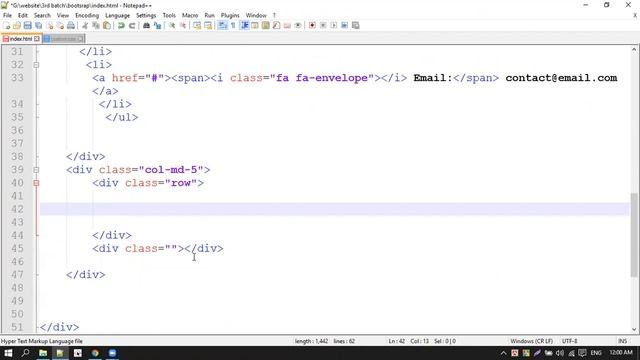The width and height of the screenshot is (640, 360).
Task: Toggle the Word Wrap toolbar button
Action: pos(222,25)
